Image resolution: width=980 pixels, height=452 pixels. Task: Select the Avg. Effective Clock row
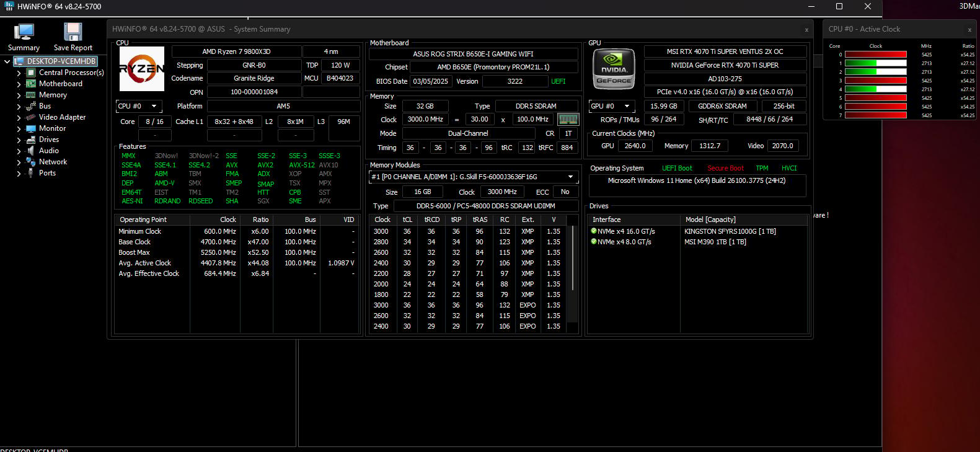pos(236,273)
